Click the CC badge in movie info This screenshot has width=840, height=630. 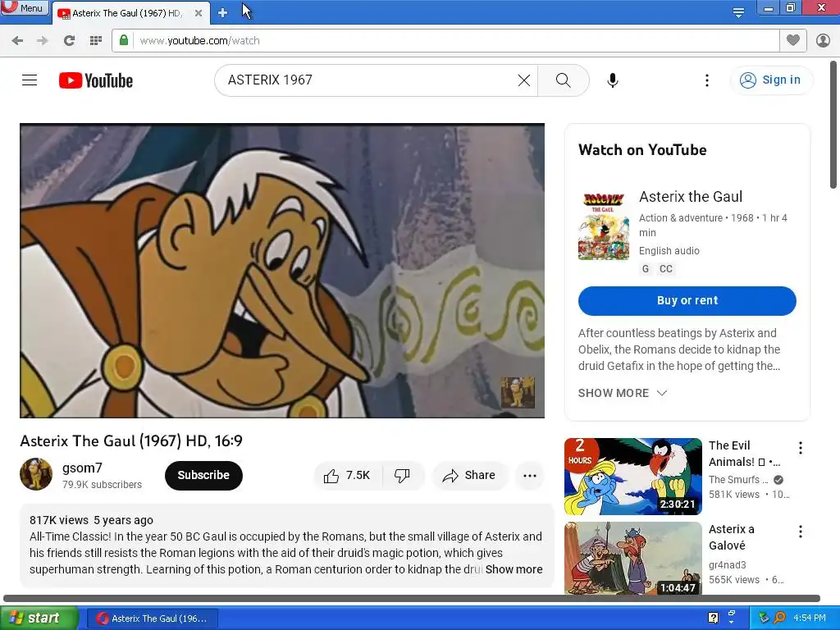click(666, 269)
